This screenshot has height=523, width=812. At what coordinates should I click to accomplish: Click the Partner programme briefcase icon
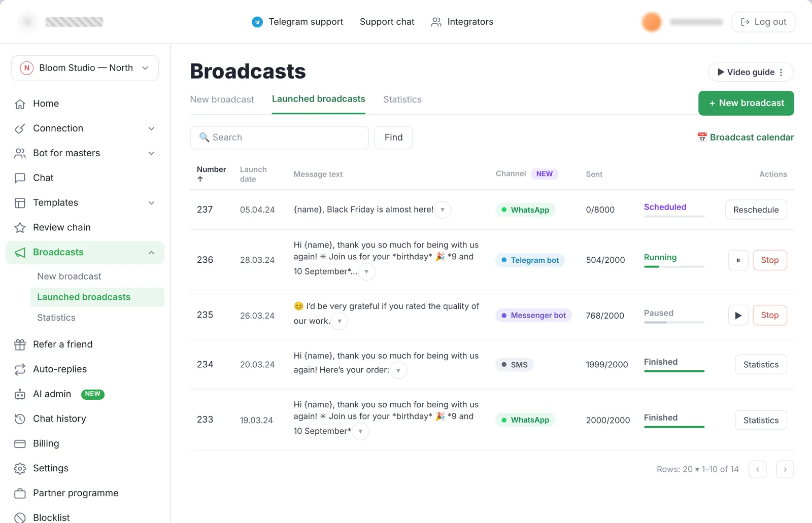[x=20, y=494]
